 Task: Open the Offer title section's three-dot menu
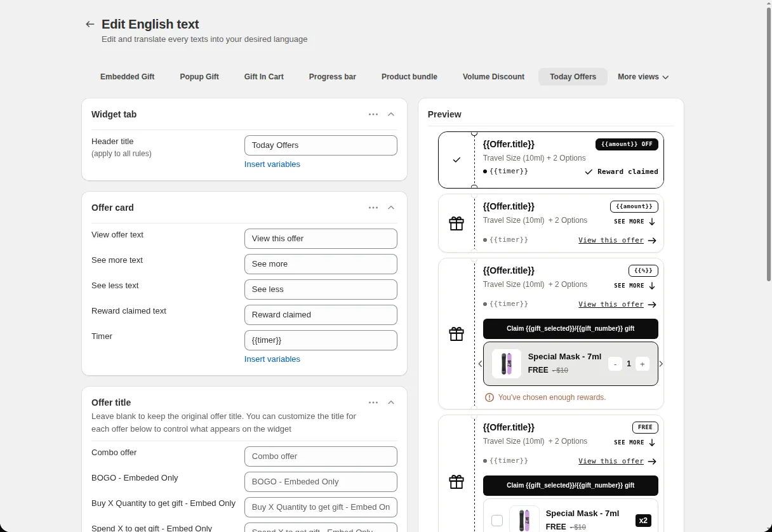(373, 402)
